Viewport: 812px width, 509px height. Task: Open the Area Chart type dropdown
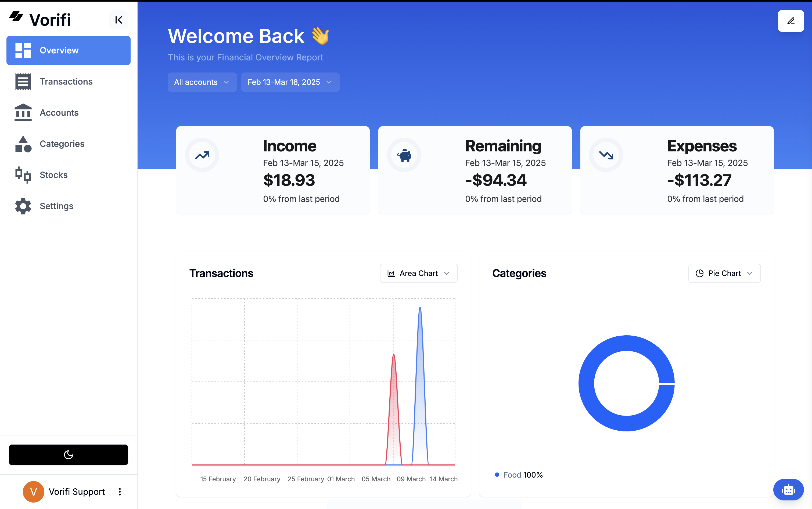click(418, 273)
